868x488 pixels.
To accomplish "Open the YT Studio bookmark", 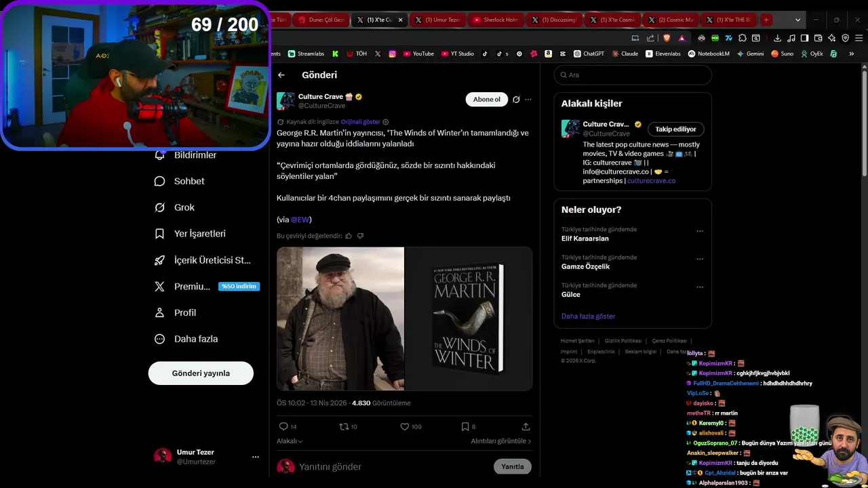I will 458,54.
